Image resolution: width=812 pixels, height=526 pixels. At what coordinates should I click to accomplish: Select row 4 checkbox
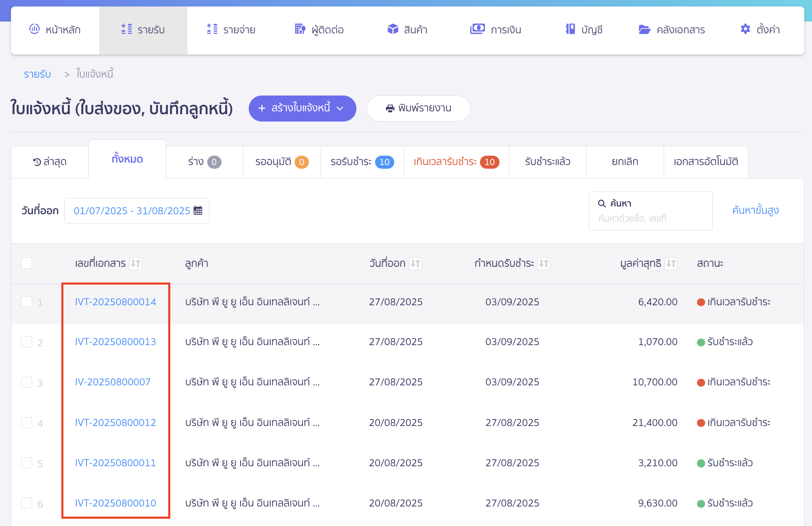click(27, 423)
